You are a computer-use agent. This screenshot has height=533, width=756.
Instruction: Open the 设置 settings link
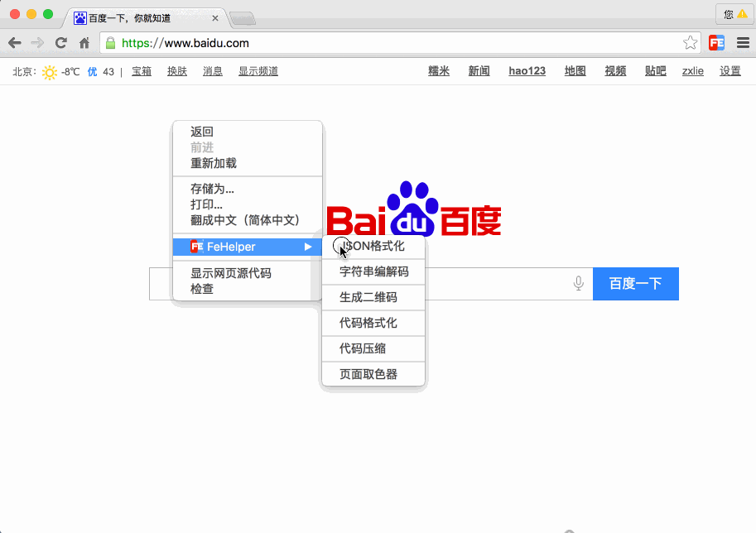point(730,71)
